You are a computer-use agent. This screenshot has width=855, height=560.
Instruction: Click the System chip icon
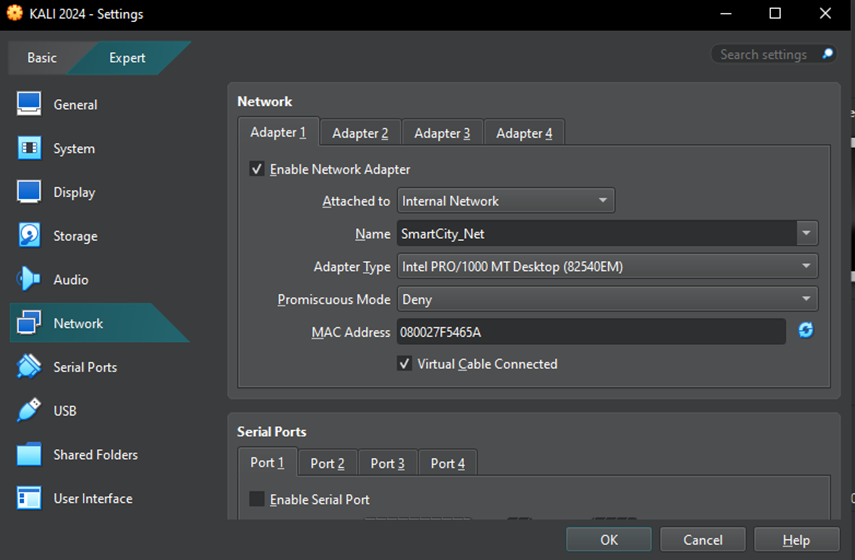click(29, 148)
